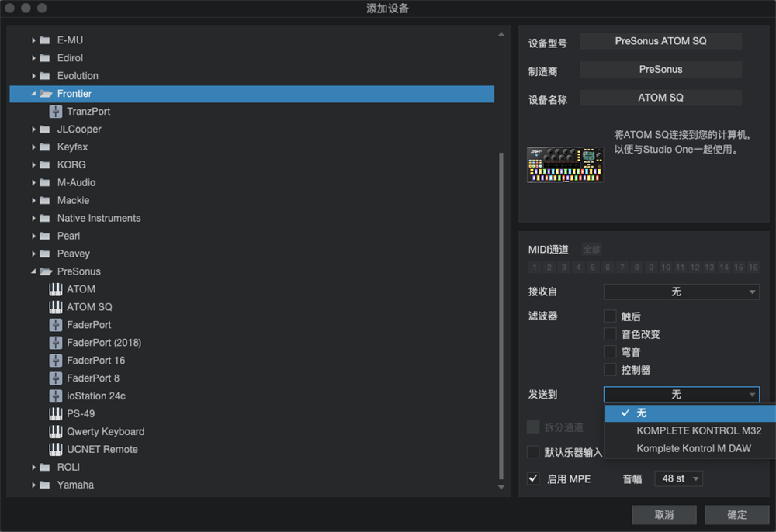Select the FaderPort 16 tree entry
The image size is (776, 532).
click(96, 361)
